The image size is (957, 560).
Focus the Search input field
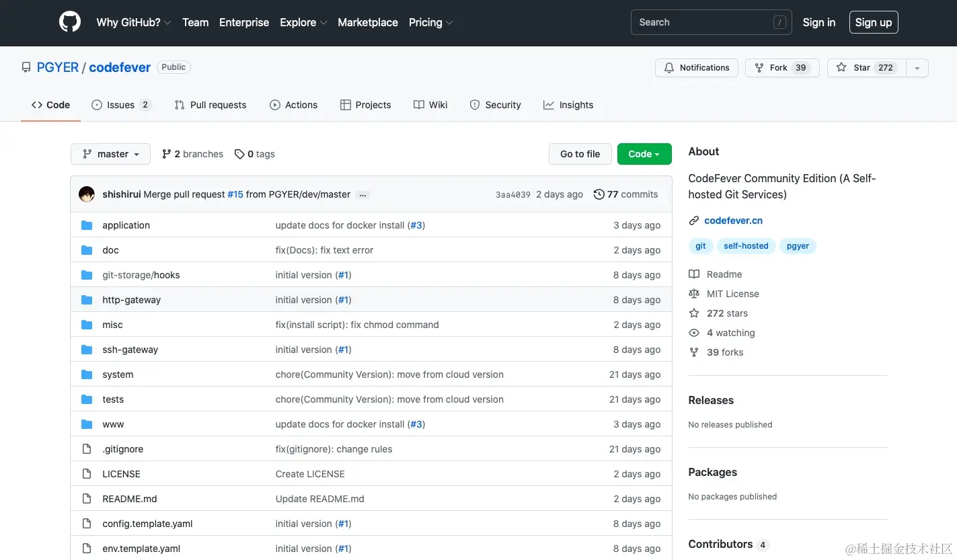(711, 22)
